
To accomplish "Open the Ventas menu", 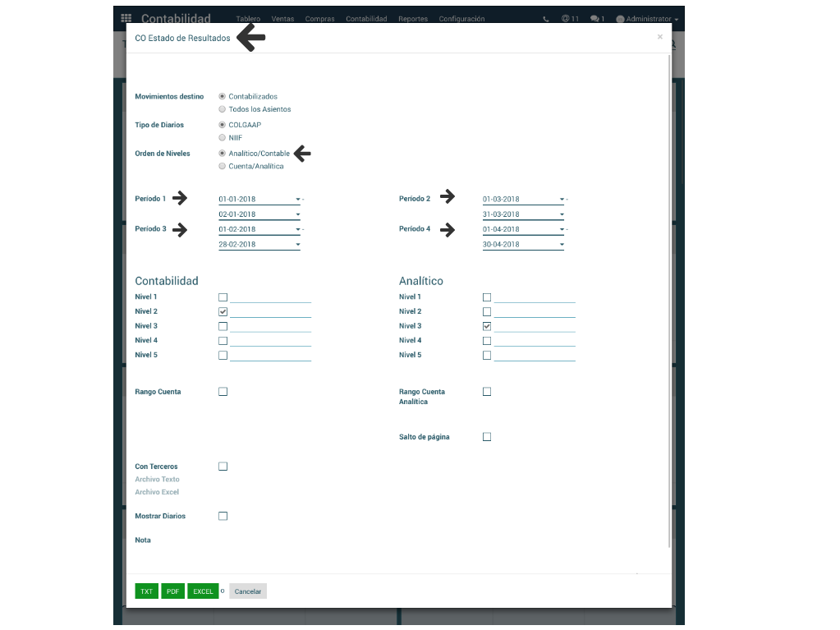I will pos(282,19).
